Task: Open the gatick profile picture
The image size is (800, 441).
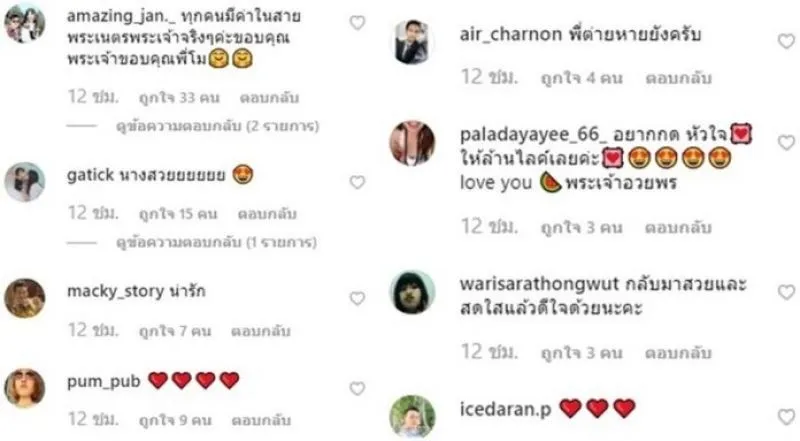Action: 24,182
